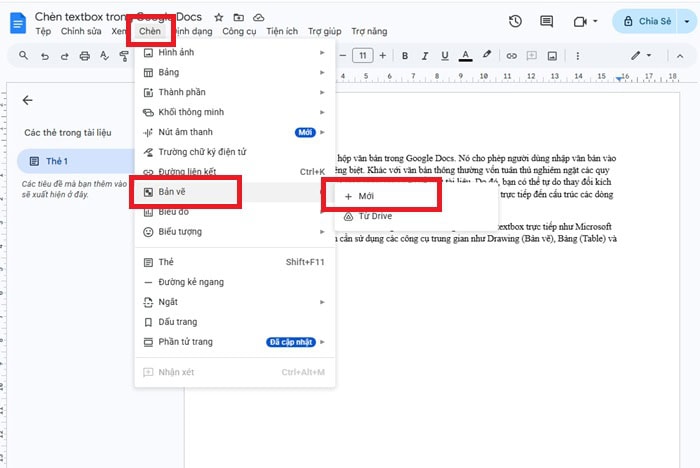Viewport: 700px width, 468px height.
Task: Move document with folder icon
Action: tap(239, 17)
